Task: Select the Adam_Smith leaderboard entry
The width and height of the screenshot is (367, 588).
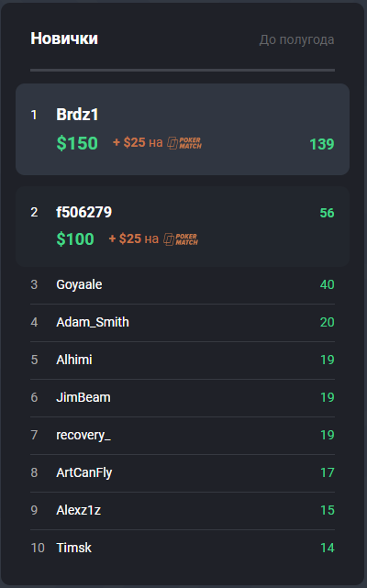Action: click(183, 323)
